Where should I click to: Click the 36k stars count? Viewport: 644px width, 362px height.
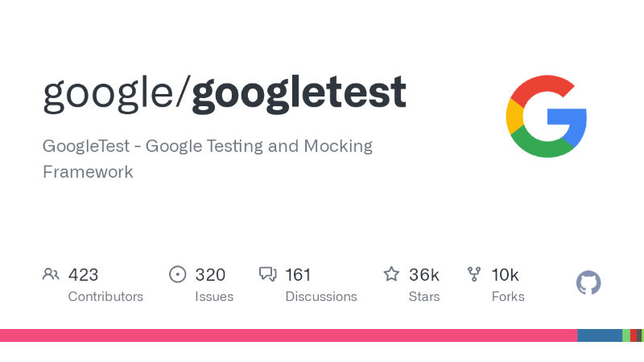pyautogui.click(x=423, y=274)
